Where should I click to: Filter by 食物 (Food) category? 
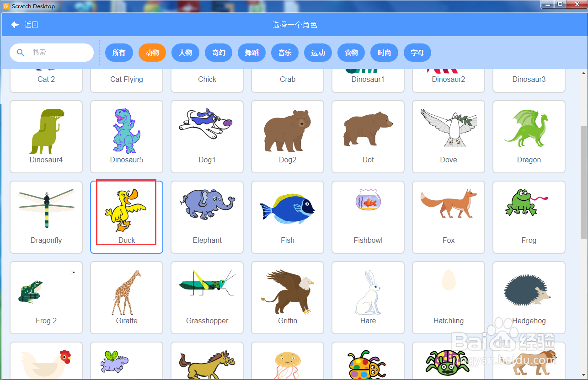coord(351,53)
